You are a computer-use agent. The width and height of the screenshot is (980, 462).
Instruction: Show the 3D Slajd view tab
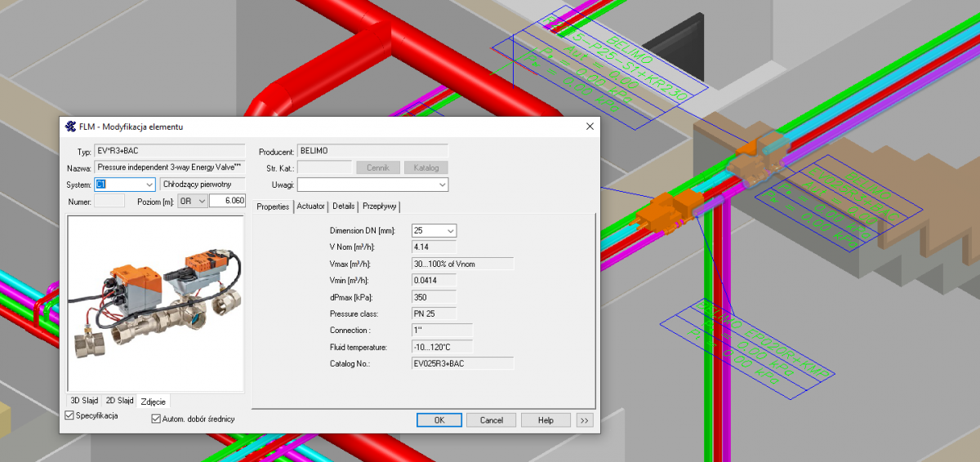(84, 401)
